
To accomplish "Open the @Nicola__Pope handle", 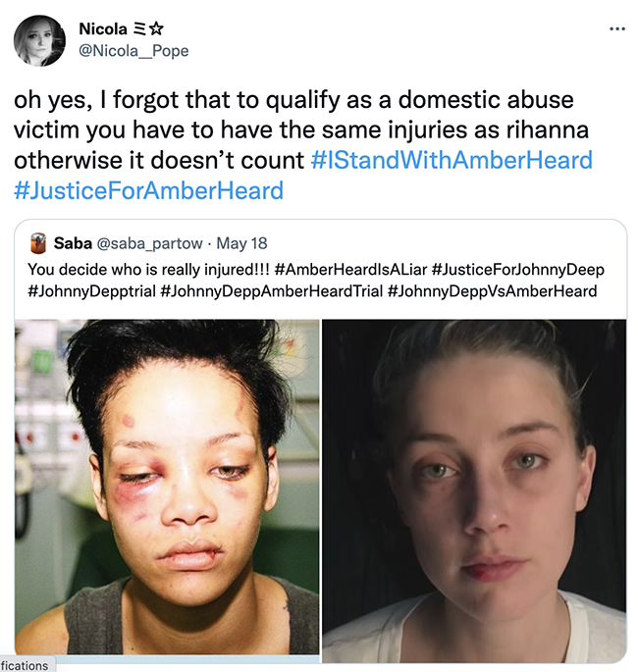I will point(133,51).
